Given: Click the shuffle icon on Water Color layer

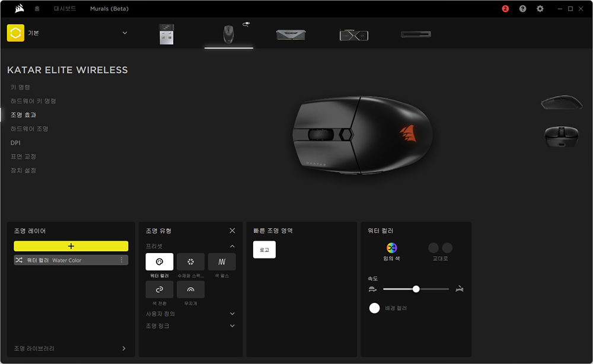Looking at the screenshot, I should pos(19,260).
